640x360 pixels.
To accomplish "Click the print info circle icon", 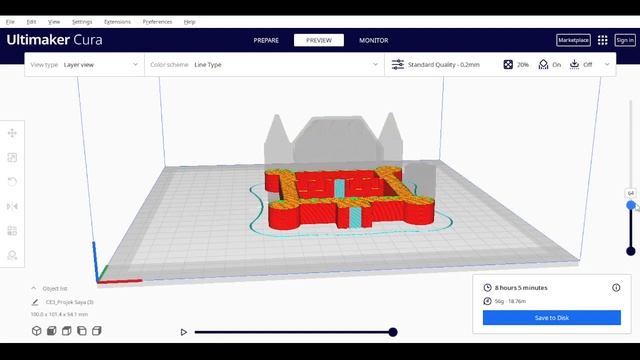I will tap(616, 288).
